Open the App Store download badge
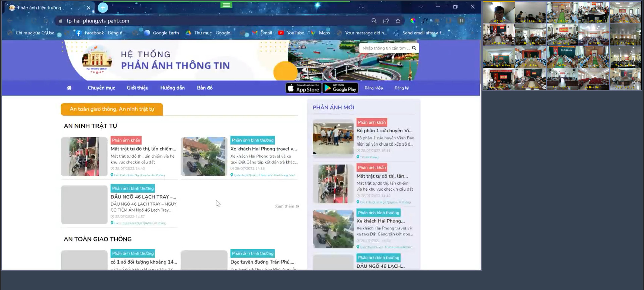The width and height of the screenshot is (644, 290). [304, 88]
